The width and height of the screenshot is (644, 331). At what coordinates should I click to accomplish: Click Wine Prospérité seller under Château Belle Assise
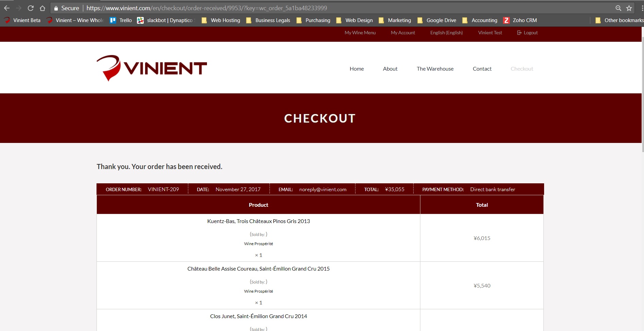point(258,291)
